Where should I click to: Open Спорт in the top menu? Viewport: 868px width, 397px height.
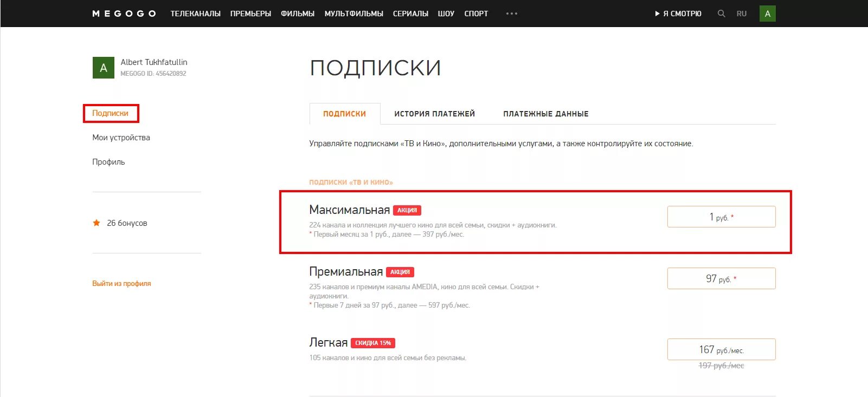(476, 14)
